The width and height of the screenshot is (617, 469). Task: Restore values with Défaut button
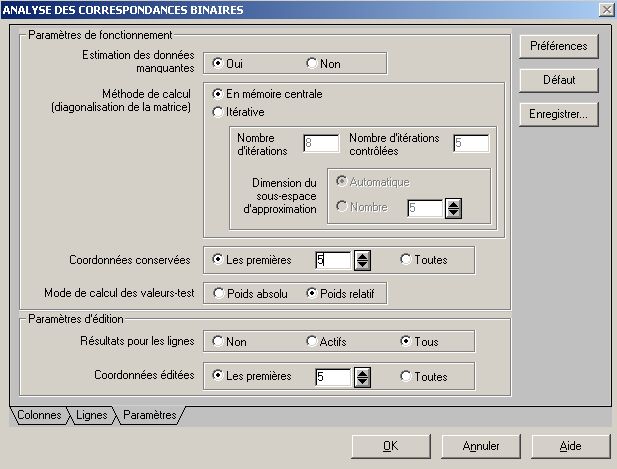559,80
